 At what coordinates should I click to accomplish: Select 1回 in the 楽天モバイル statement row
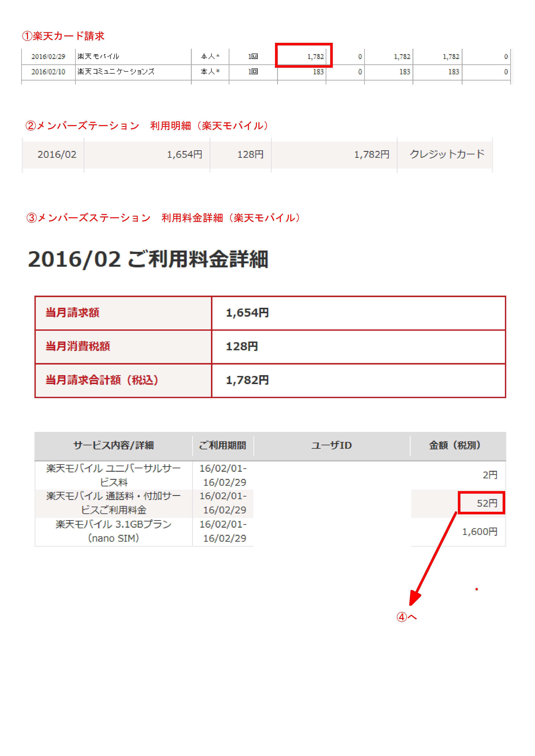253,56
